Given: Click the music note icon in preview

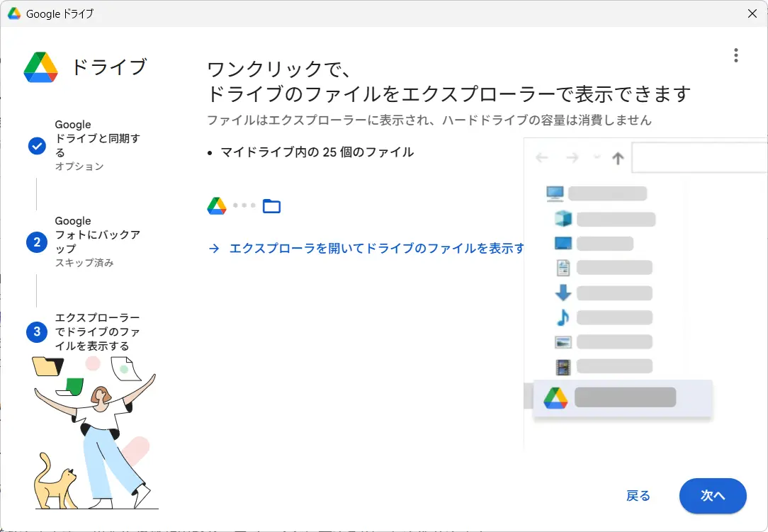Looking at the screenshot, I should [563, 317].
